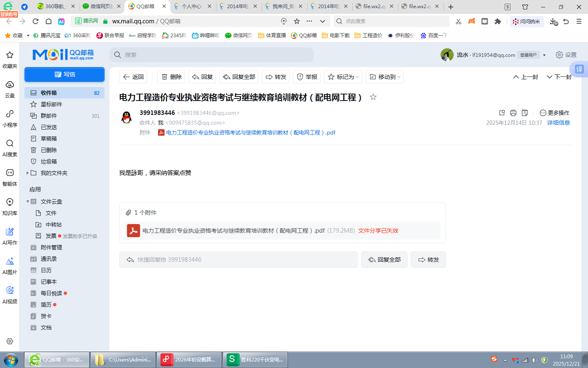
Task: Open the 更多操作 menu
Action: pyautogui.click(x=554, y=112)
